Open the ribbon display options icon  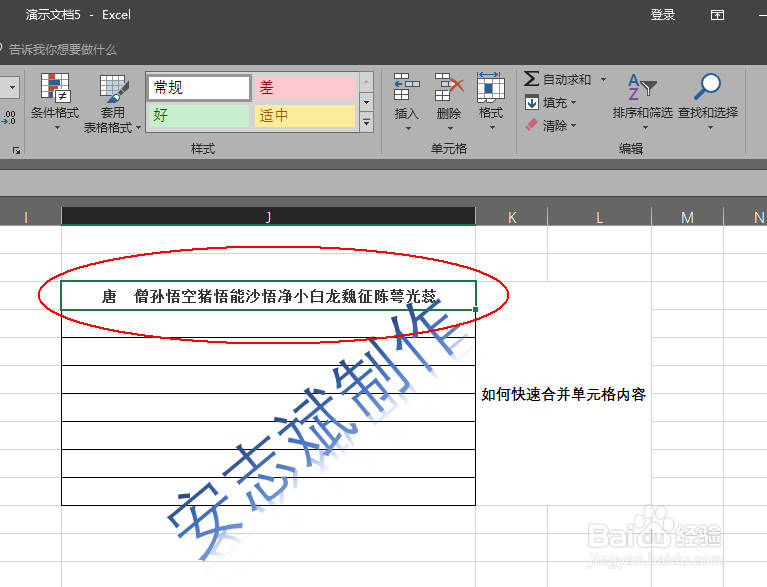[717, 15]
